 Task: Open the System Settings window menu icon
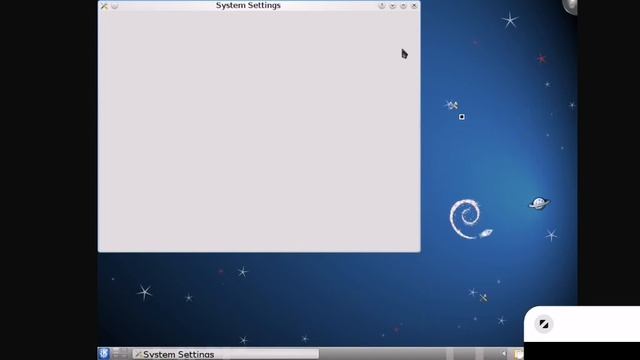coord(104,6)
